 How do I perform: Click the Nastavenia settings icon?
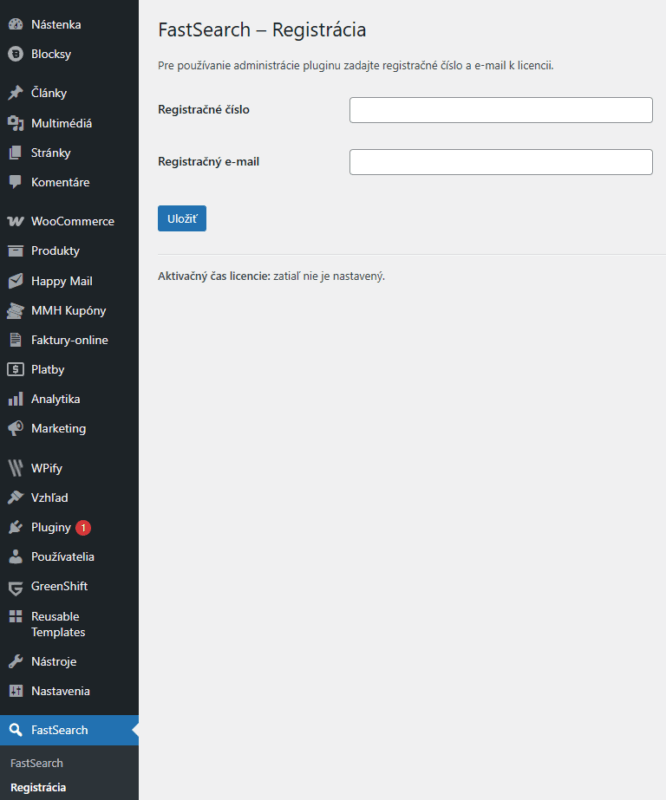[16, 691]
